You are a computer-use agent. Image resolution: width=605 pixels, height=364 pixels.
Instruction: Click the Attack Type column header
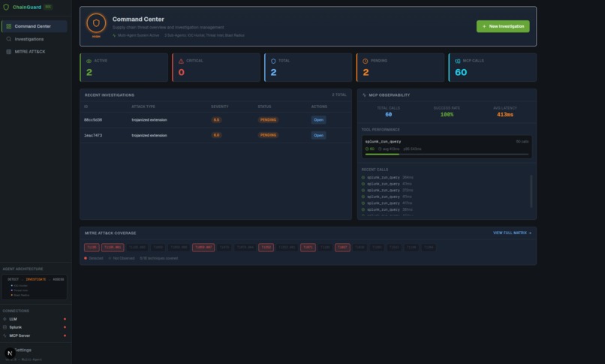coord(143,107)
